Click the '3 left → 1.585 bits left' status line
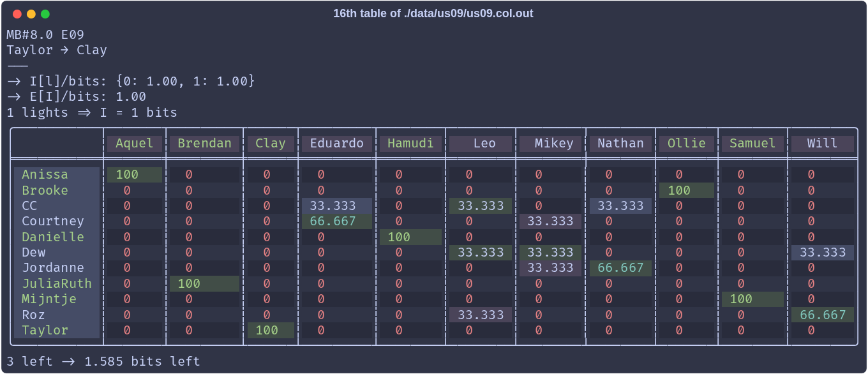 [103, 361]
